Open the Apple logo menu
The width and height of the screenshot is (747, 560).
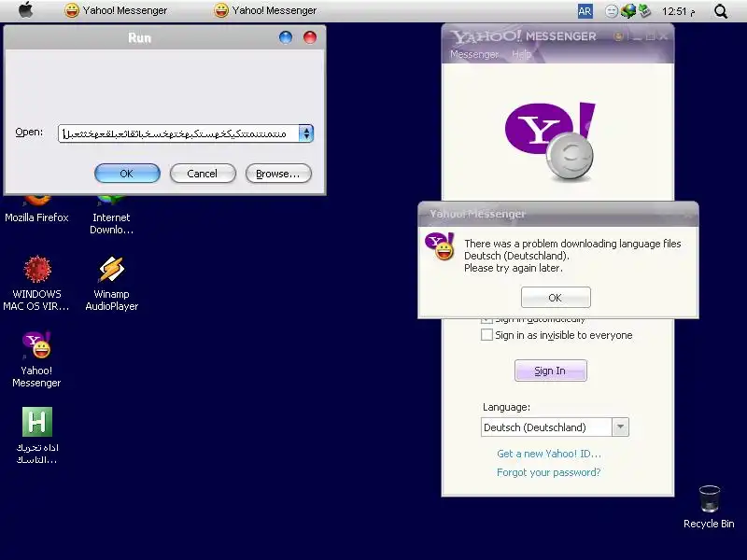[26, 10]
